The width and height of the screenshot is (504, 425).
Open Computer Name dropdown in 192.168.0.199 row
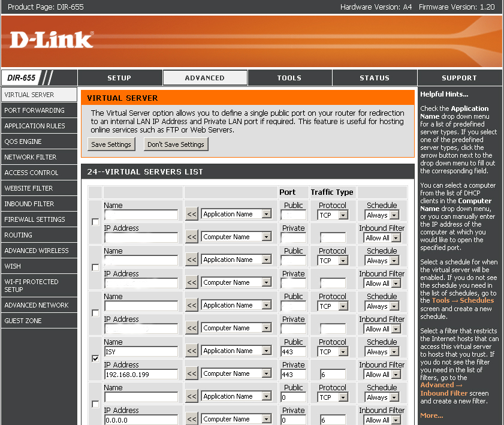[236, 373]
